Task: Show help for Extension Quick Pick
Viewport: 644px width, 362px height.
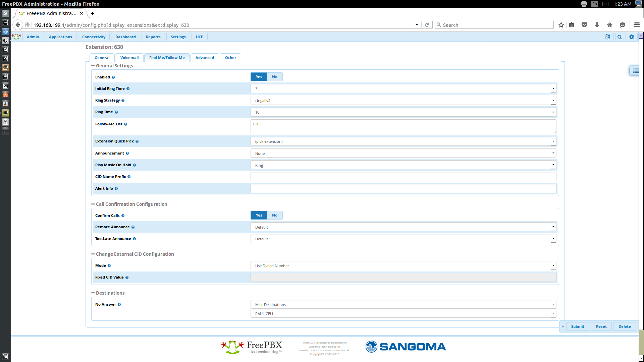Action: (x=137, y=141)
